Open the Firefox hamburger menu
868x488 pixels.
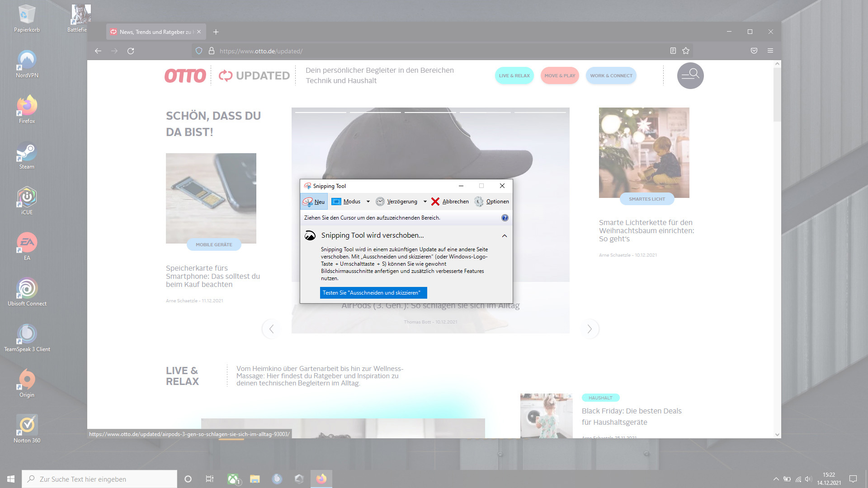[771, 51]
